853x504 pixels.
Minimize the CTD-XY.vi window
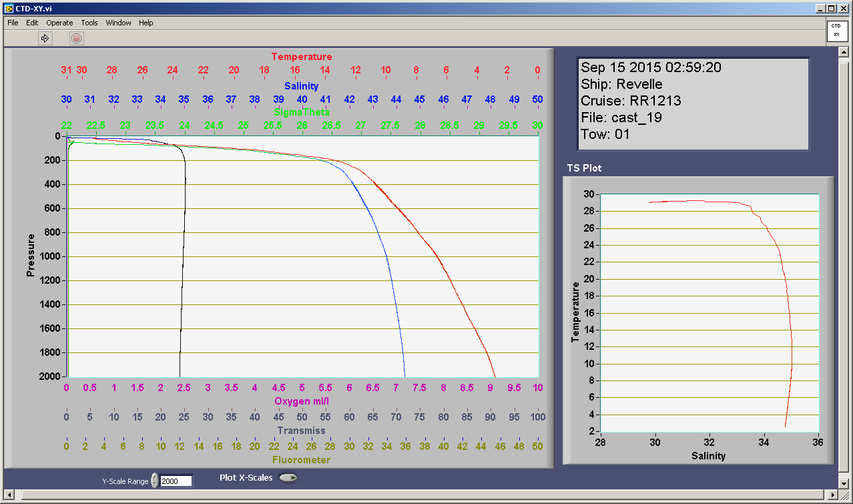(820, 8)
